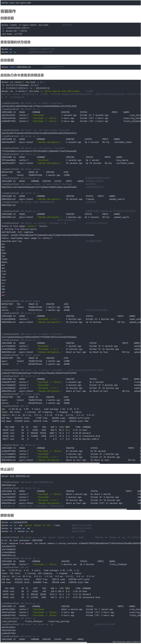Click the line -i: 让容器的标准输入保持打开

[x=16, y=28]
